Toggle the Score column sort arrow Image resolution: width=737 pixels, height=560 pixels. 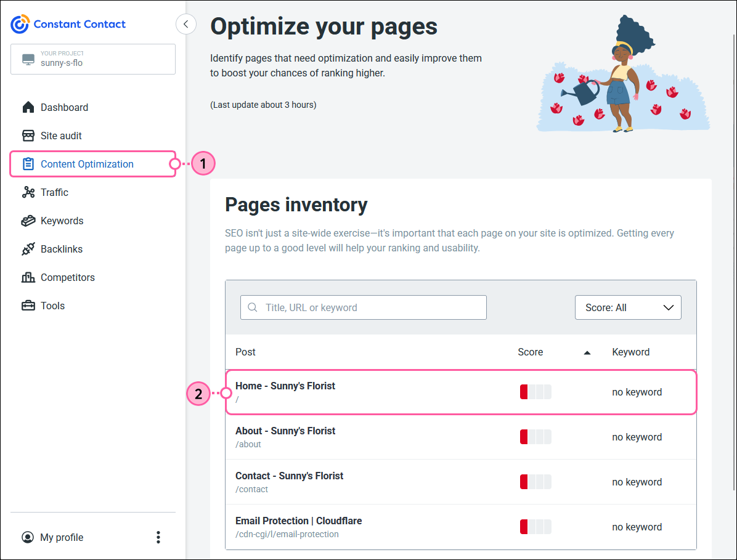pos(587,352)
